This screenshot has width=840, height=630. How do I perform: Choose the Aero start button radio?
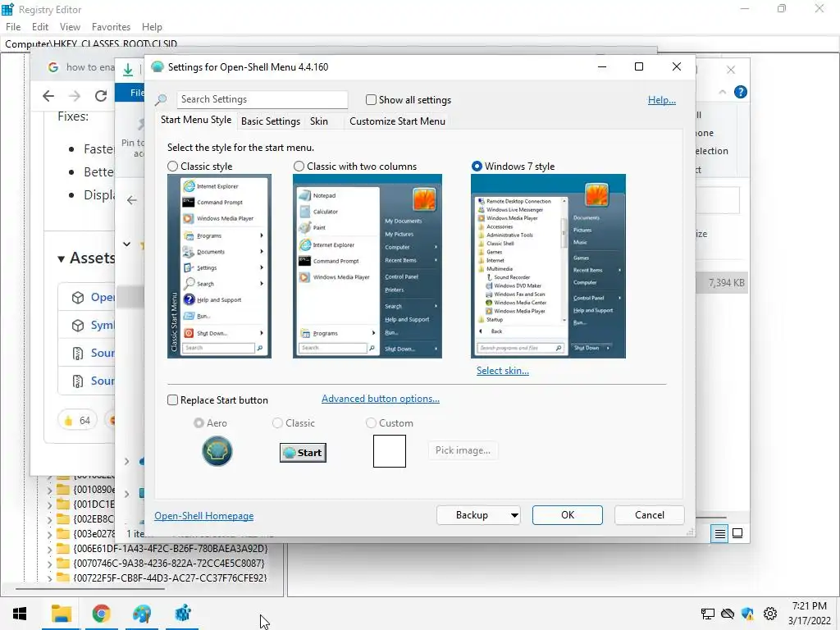pyautogui.click(x=199, y=423)
